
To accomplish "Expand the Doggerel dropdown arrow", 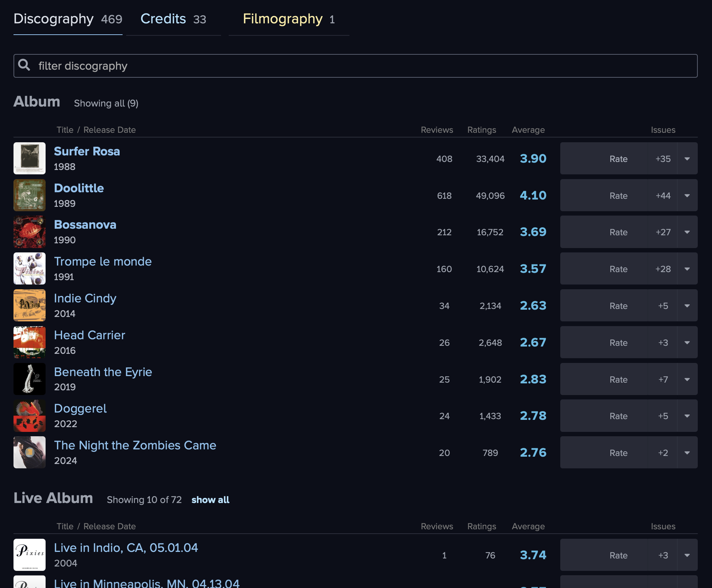I will tap(687, 416).
